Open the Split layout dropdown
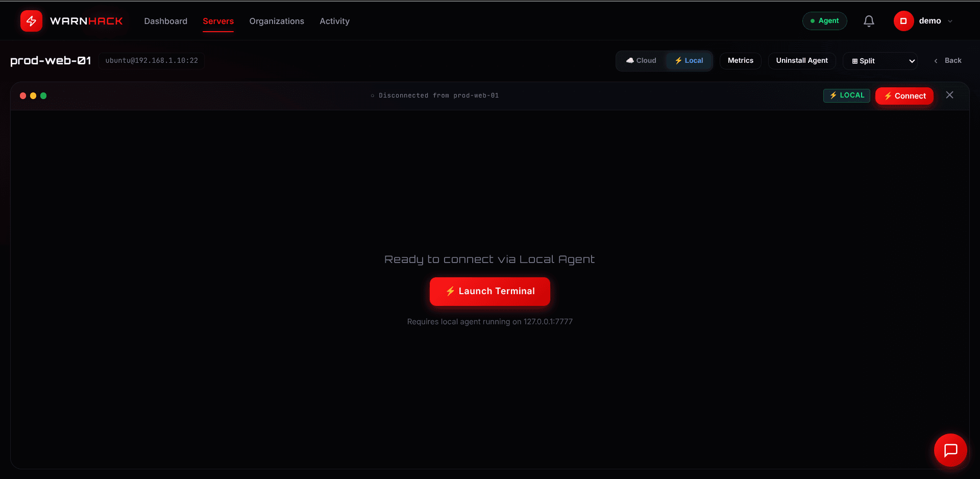 (x=880, y=61)
